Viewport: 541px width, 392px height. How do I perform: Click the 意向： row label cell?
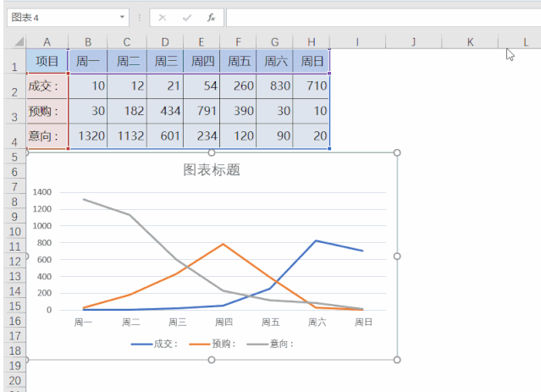pos(47,136)
